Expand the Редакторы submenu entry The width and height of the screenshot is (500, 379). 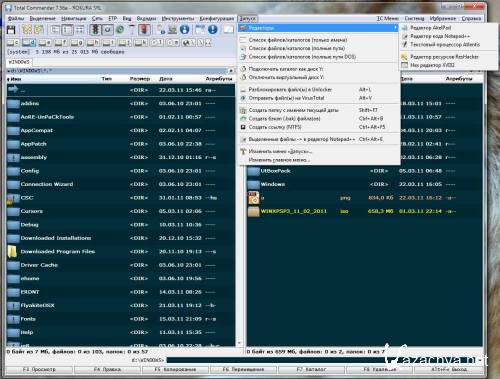click(319, 28)
